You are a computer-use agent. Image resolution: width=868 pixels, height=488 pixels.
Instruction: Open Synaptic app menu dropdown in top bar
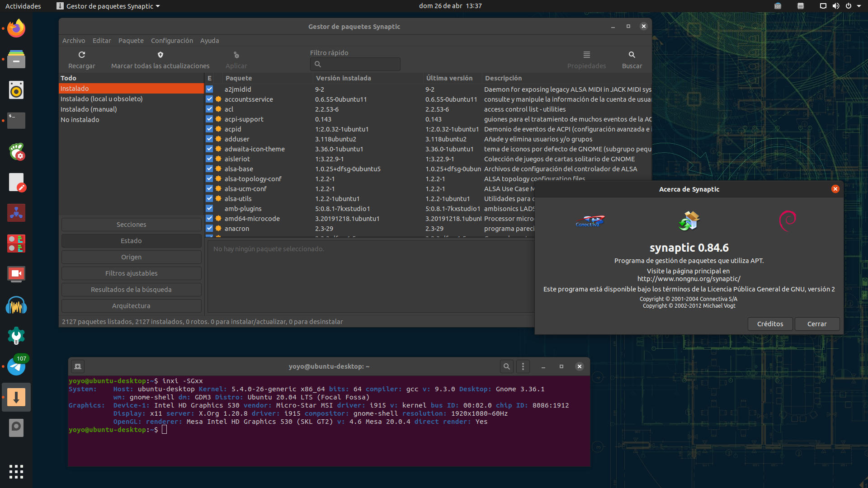point(108,6)
